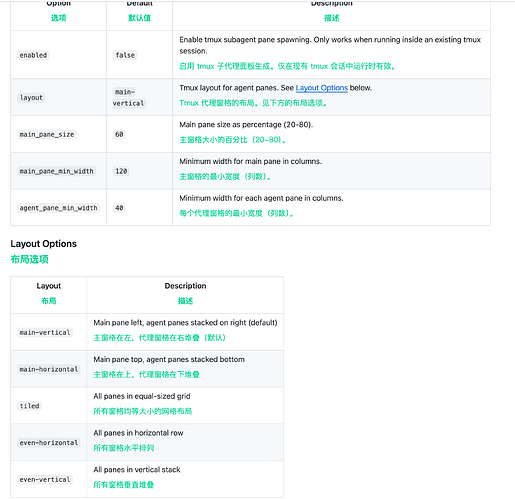
Task: Select the 'tiled' layout name
Action: [29, 406]
